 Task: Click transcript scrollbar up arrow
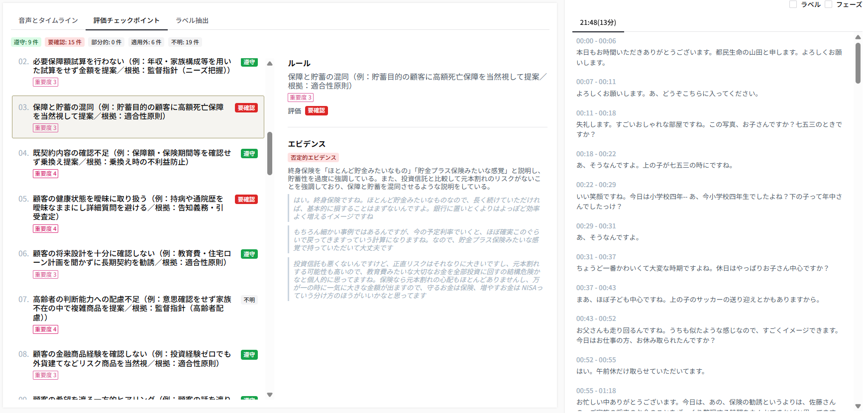click(x=858, y=37)
